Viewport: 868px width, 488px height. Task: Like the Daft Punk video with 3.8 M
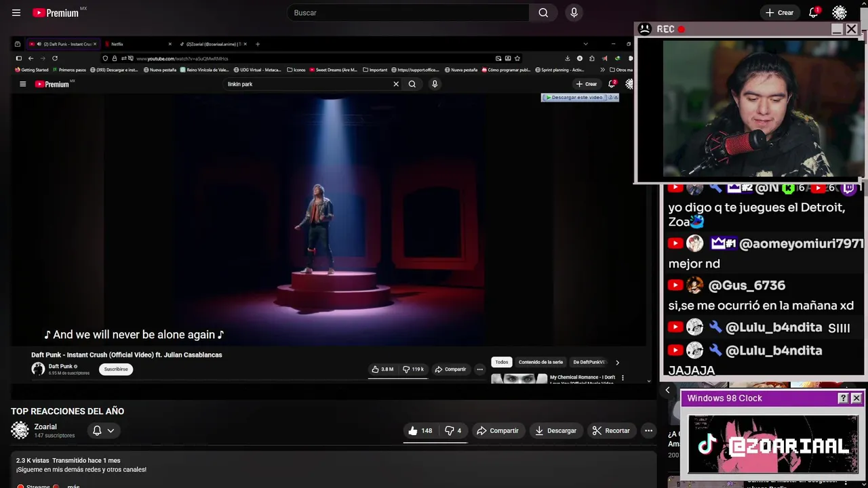pyautogui.click(x=382, y=369)
